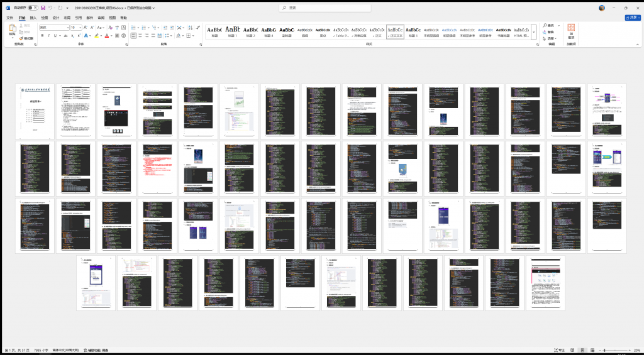The width and height of the screenshot is (644, 355).
Task: Open the Insert (插入) ribbon tab
Action: pos(33,18)
